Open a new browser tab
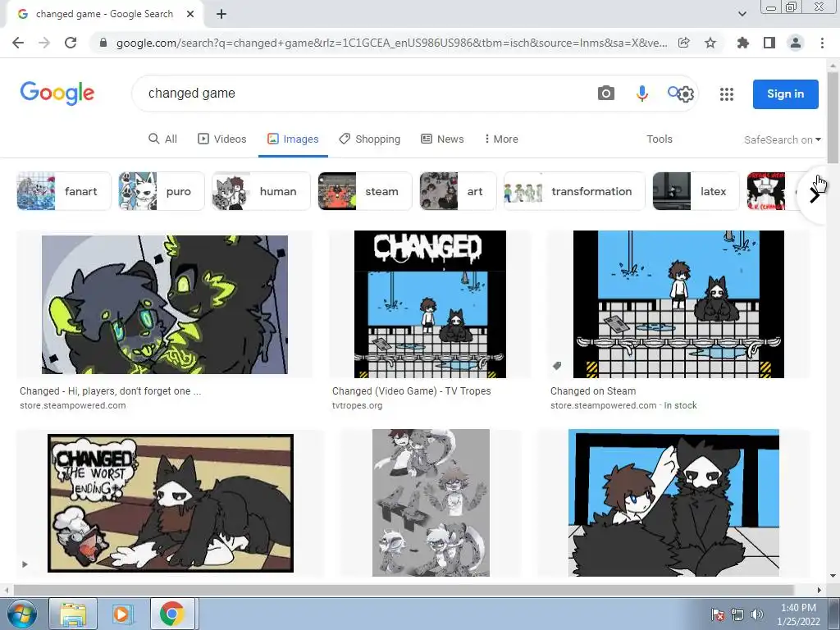Image resolution: width=840 pixels, height=630 pixels. (x=221, y=14)
